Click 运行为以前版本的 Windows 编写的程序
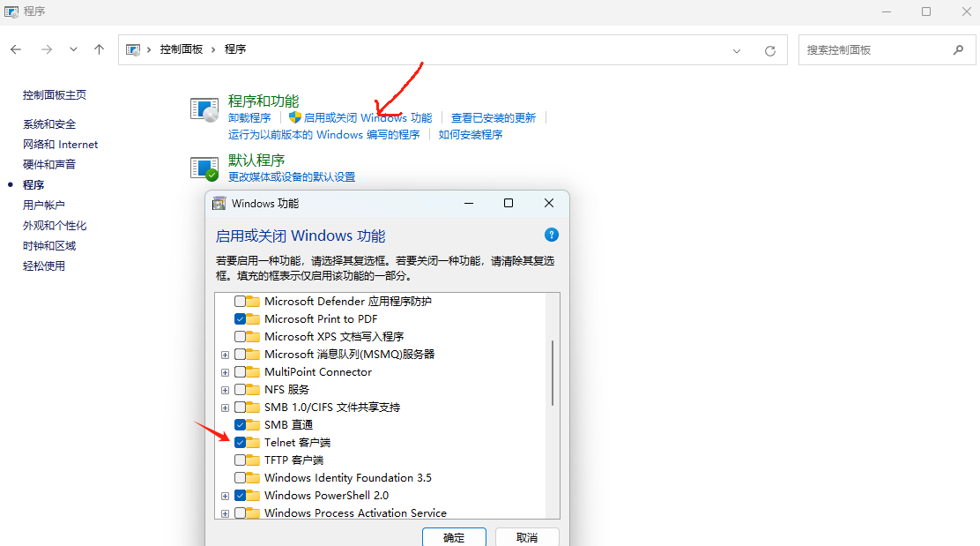The width and height of the screenshot is (980, 546). [x=323, y=134]
